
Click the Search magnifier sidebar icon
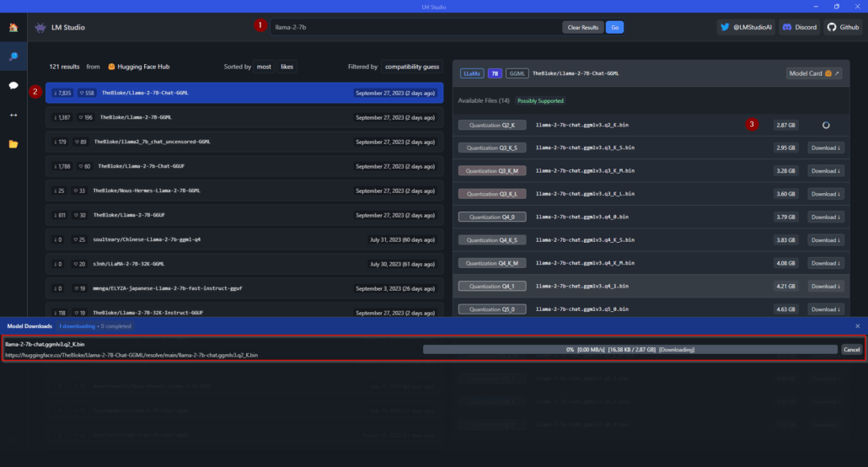[13, 56]
